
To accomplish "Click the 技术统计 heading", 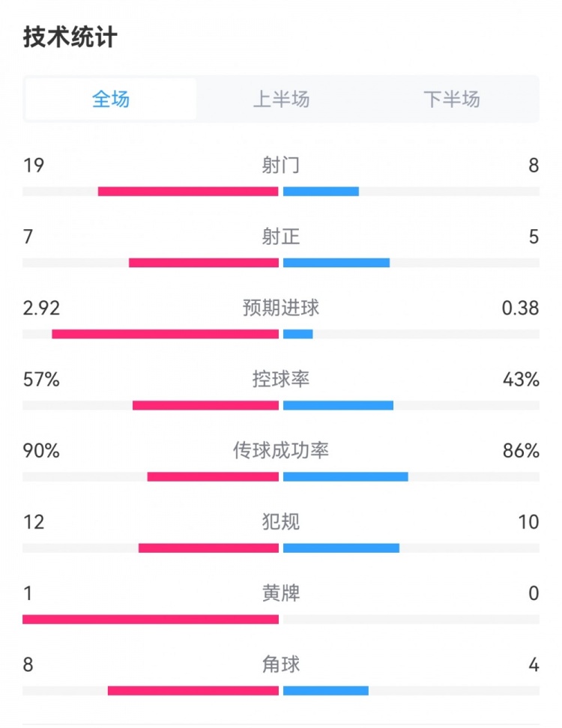I will (70, 37).
